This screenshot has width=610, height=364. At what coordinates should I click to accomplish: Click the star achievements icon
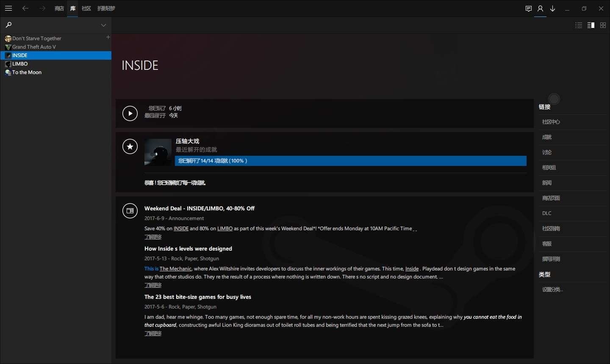click(130, 146)
